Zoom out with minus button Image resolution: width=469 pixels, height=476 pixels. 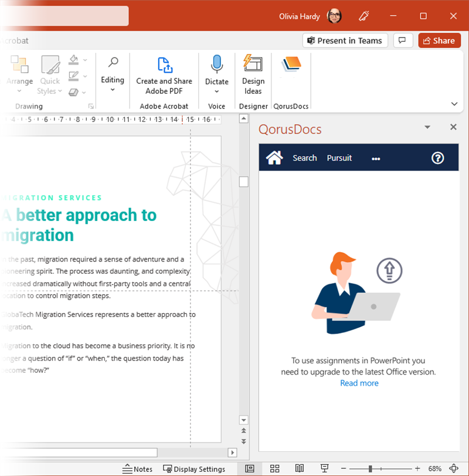pyautogui.click(x=344, y=468)
